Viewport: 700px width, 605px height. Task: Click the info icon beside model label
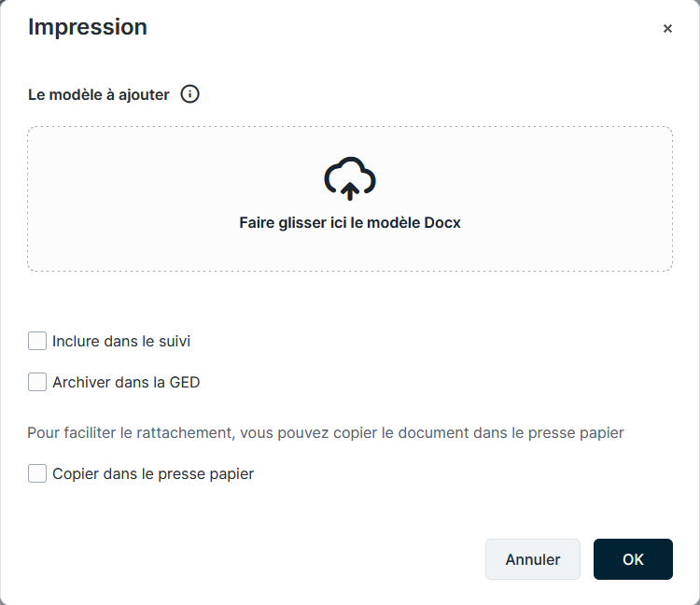click(x=190, y=94)
